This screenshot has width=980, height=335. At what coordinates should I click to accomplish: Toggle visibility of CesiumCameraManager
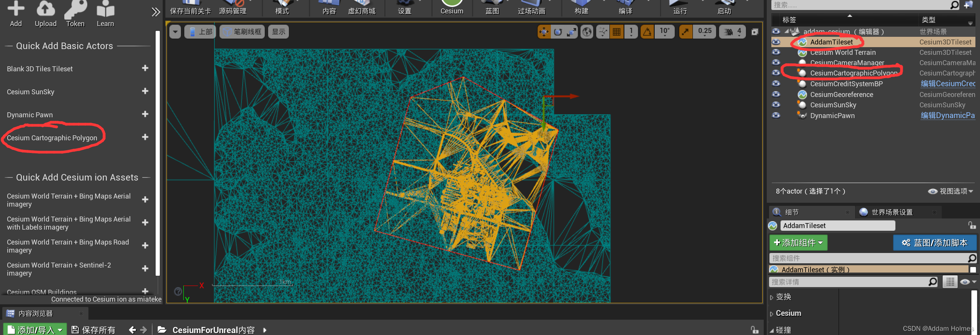click(x=776, y=62)
